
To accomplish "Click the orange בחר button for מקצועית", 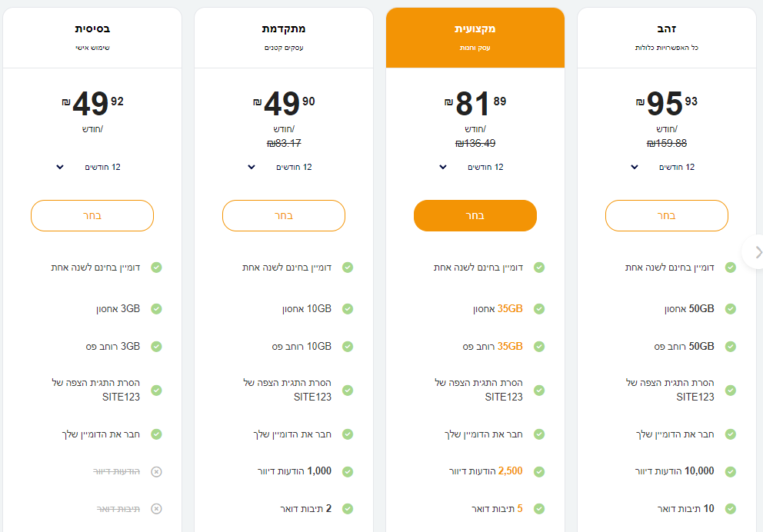I will pyautogui.click(x=475, y=216).
